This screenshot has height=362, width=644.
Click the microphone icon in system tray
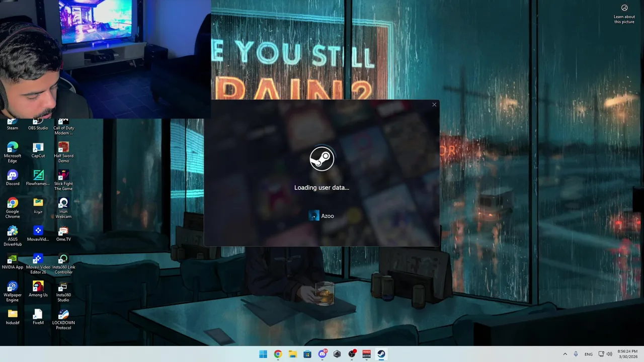click(x=576, y=354)
